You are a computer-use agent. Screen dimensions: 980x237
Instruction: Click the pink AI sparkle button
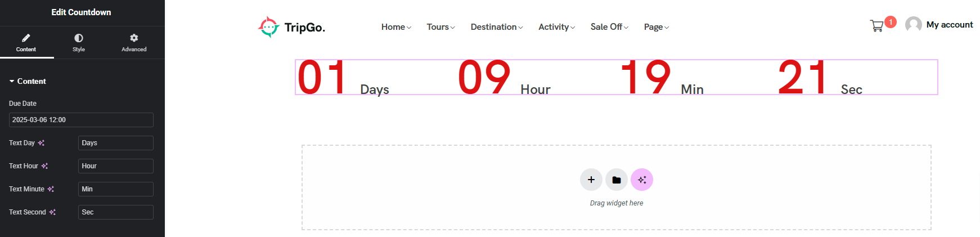pos(642,180)
